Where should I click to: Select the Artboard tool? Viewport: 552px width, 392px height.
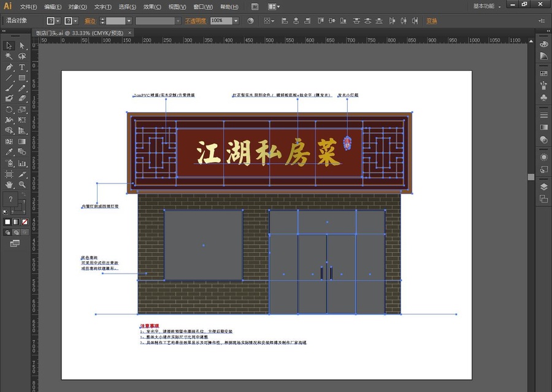coord(9,174)
